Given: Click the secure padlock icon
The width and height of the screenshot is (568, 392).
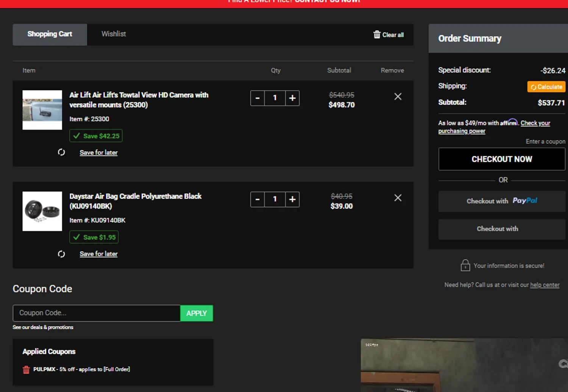Looking at the screenshot, I should pyautogui.click(x=465, y=265).
